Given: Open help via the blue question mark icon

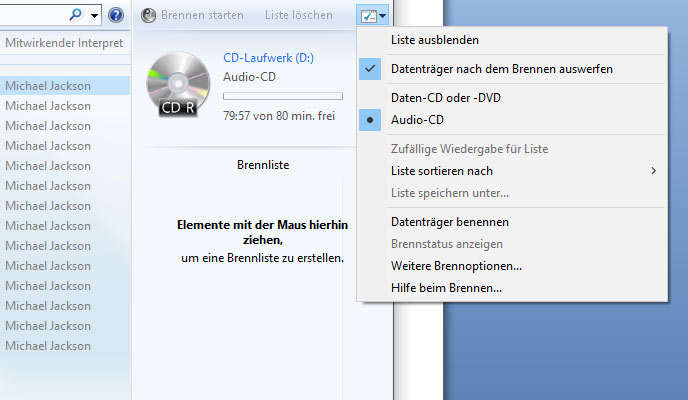Looking at the screenshot, I should (x=115, y=15).
